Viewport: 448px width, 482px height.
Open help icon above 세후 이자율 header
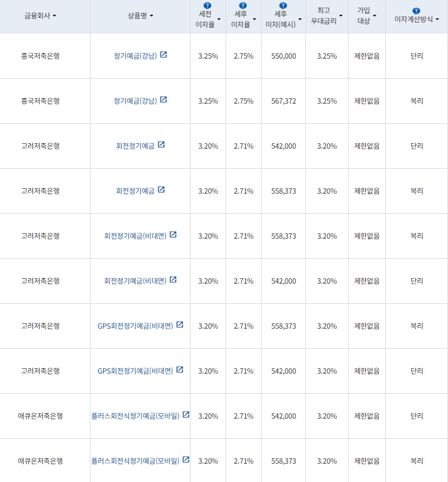243,5
